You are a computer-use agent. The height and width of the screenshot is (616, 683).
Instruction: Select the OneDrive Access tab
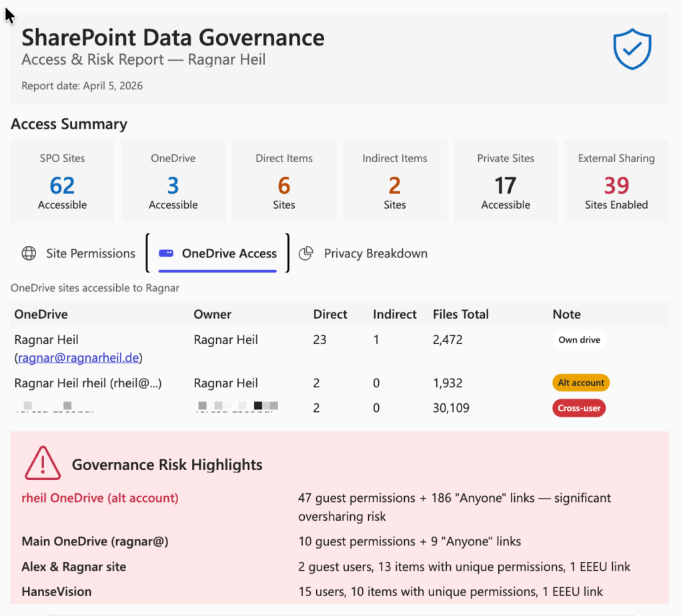click(229, 253)
